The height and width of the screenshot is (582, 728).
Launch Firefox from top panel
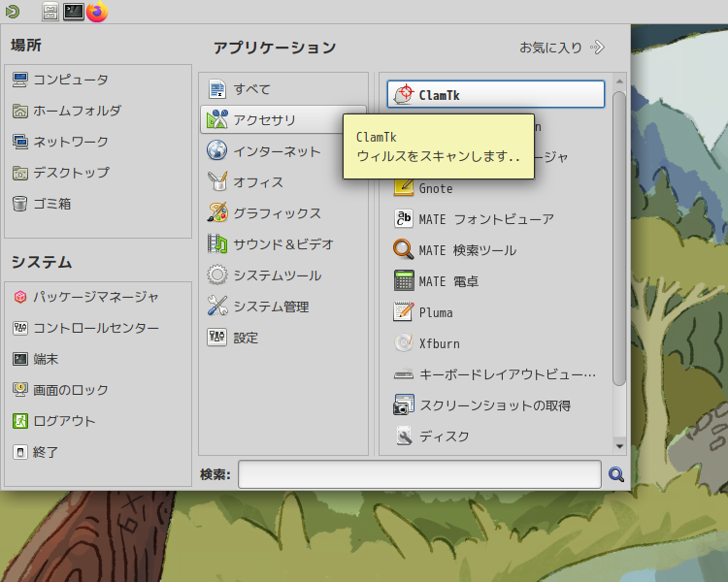click(x=97, y=11)
